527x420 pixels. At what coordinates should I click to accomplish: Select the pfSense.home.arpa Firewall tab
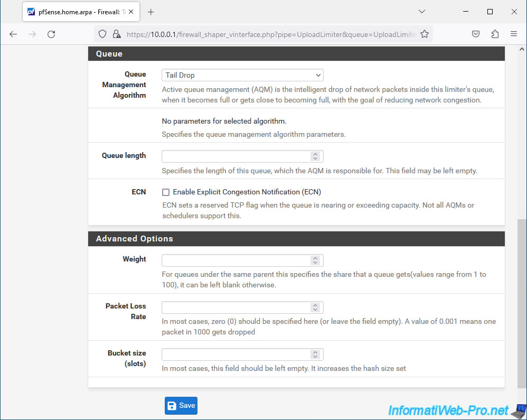point(81,12)
